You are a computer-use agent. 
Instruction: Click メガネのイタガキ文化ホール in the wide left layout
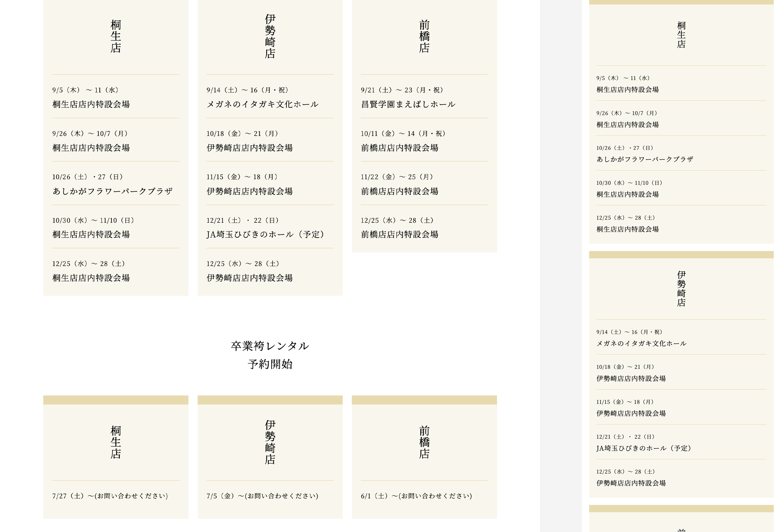tap(262, 104)
